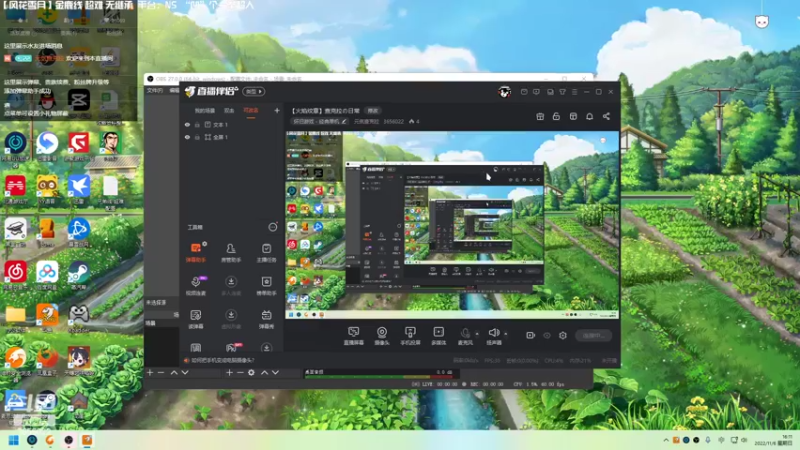Open the OBS 文件(F) menu
800x450 pixels.
(x=155, y=90)
